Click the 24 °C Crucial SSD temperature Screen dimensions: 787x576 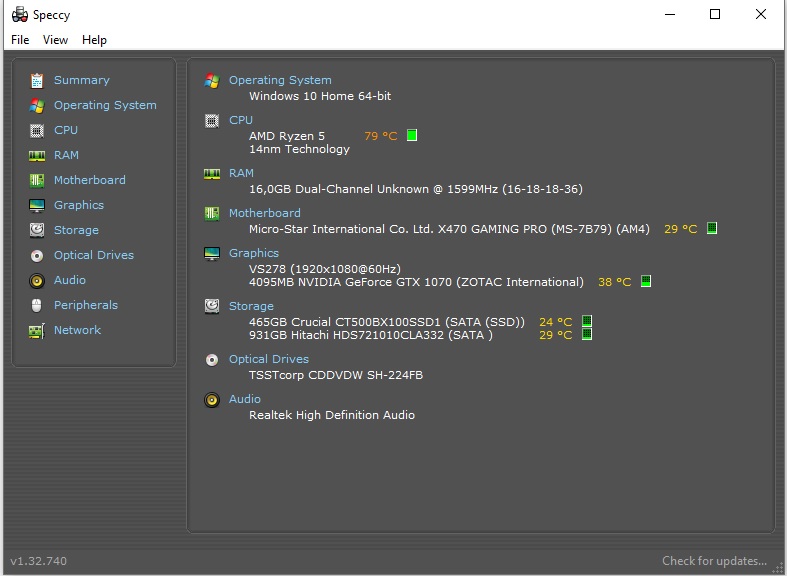coord(556,322)
